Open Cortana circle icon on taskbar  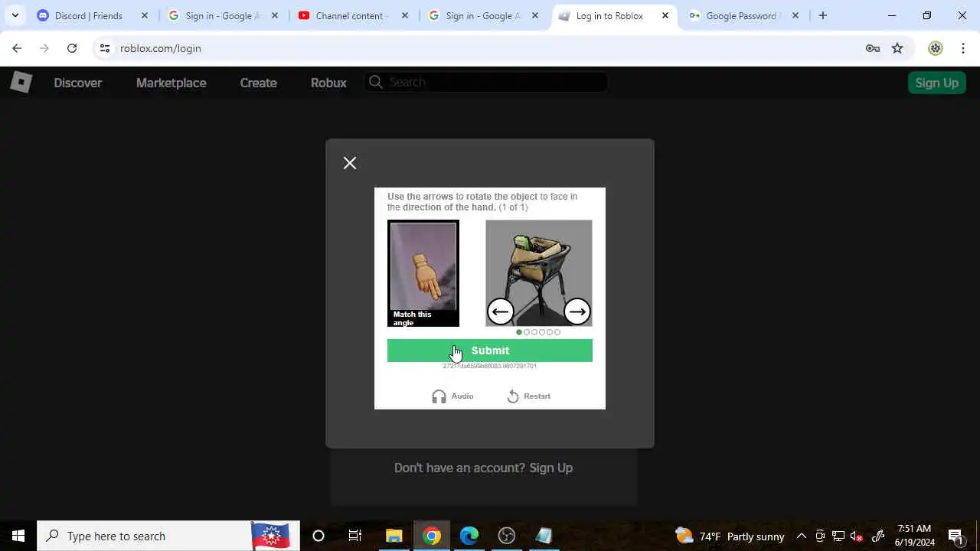[318, 536]
